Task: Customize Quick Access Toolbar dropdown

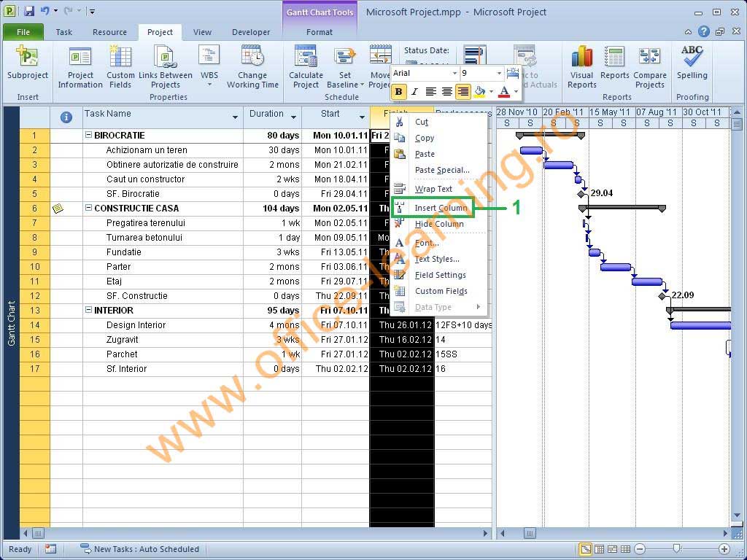Action: pyautogui.click(x=93, y=11)
